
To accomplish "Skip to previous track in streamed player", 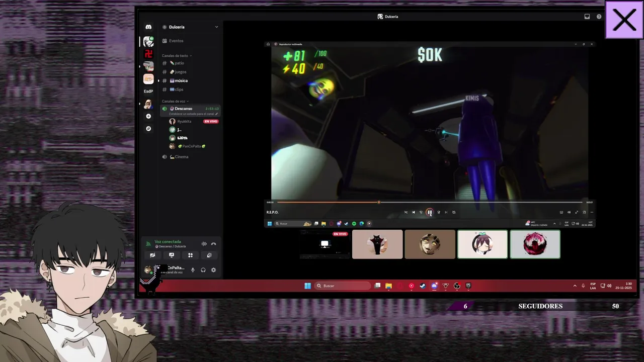I will pyautogui.click(x=414, y=212).
